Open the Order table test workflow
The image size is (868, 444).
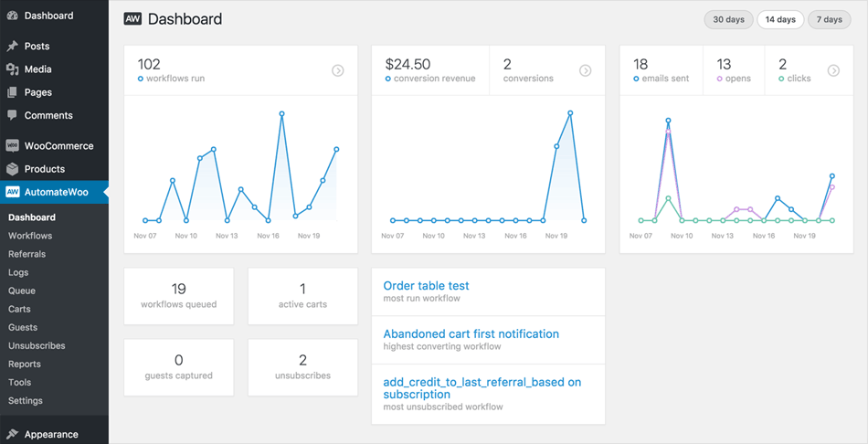[x=426, y=286]
